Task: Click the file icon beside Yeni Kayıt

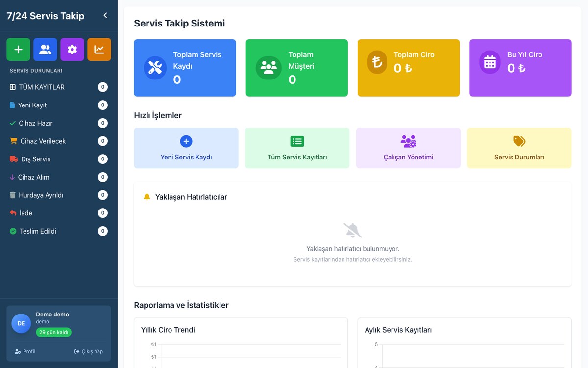Action: [12, 105]
